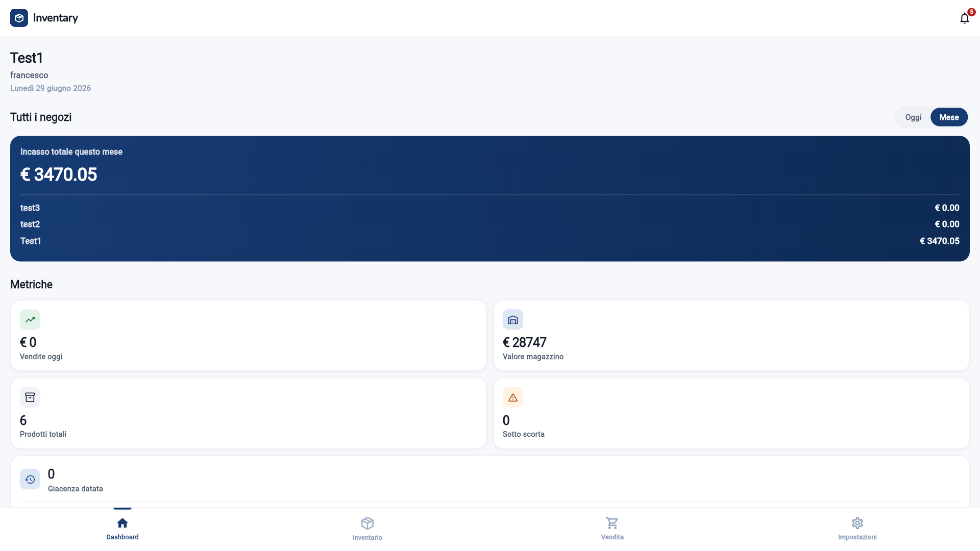Open the Giacenza datata card
980x551 pixels.
coord(490,481)
